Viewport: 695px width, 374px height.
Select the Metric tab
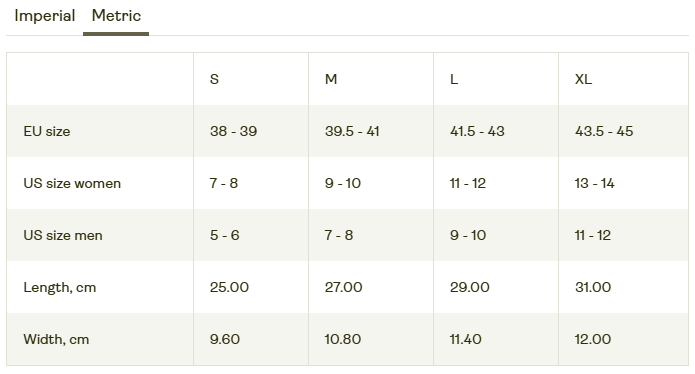pyautogui.click(x=116, y=16)
